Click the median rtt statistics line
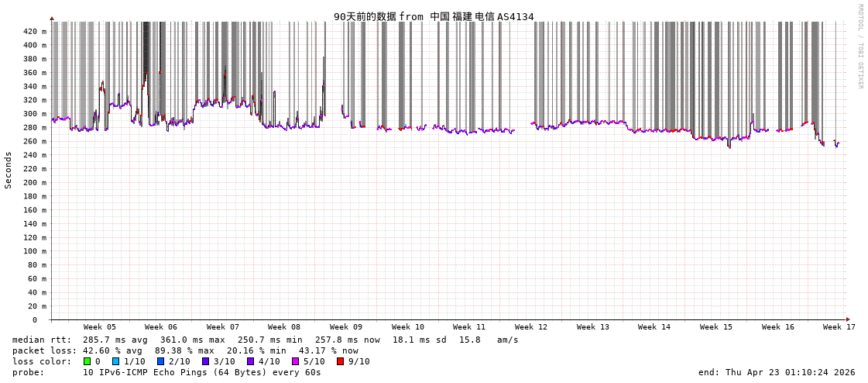This screenshot has height=383, width=868. pyautogui.click(x=265, y=340)
